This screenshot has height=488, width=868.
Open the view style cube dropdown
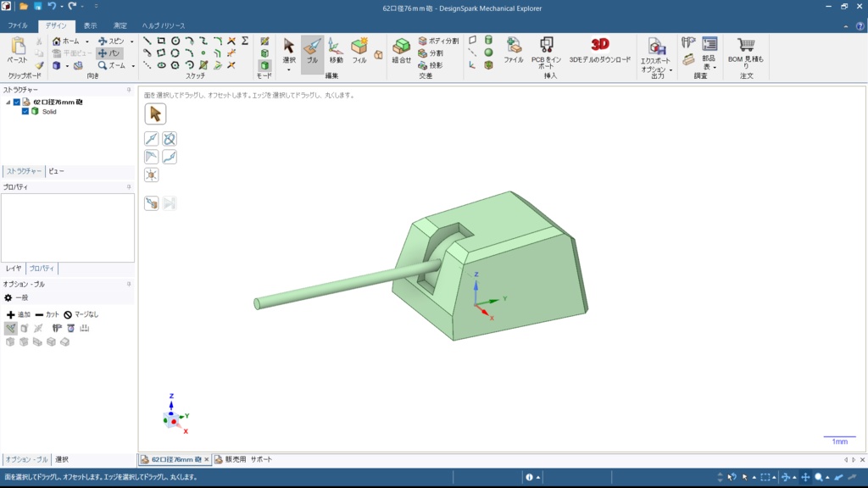pos(67,66)
